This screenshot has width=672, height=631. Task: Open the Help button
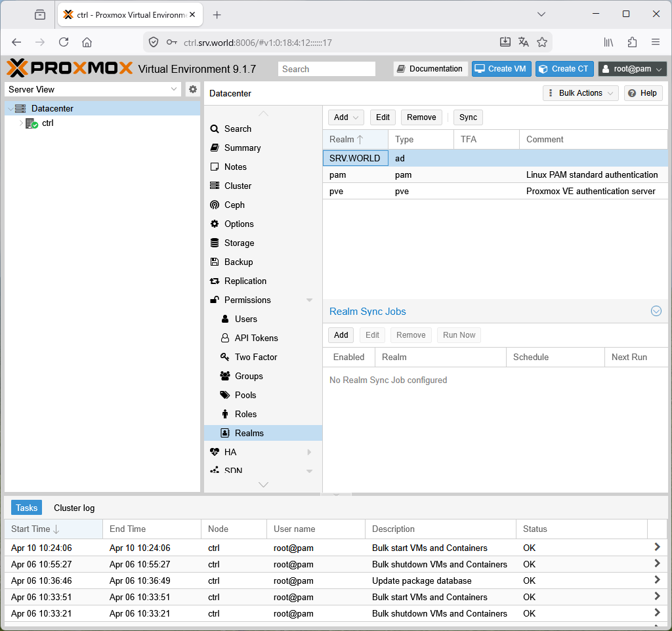pos(643,93)
